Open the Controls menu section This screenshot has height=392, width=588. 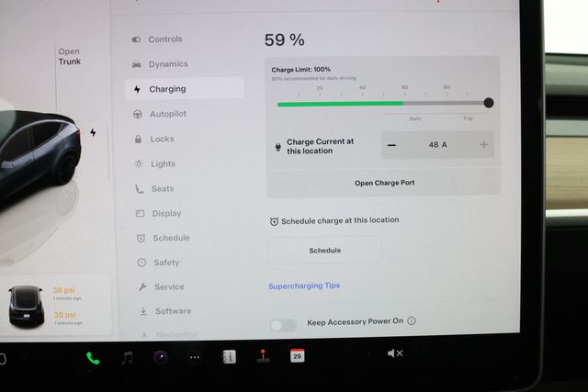pos(164,39)
